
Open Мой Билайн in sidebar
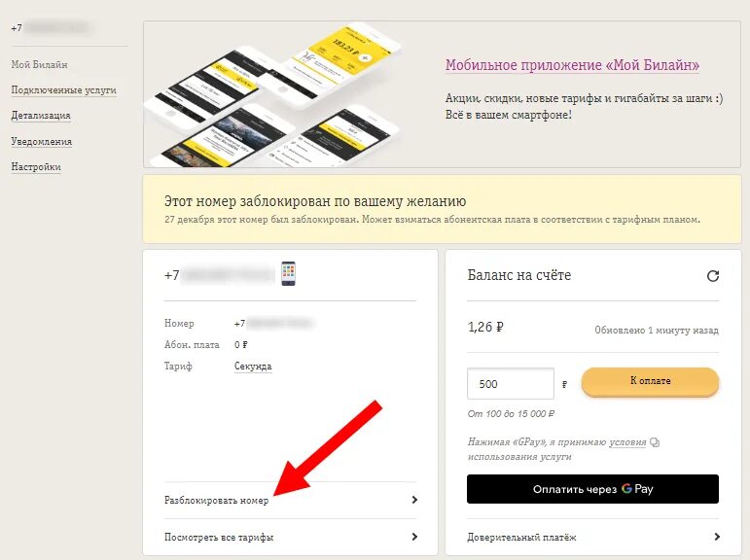(x=39, y=64)
